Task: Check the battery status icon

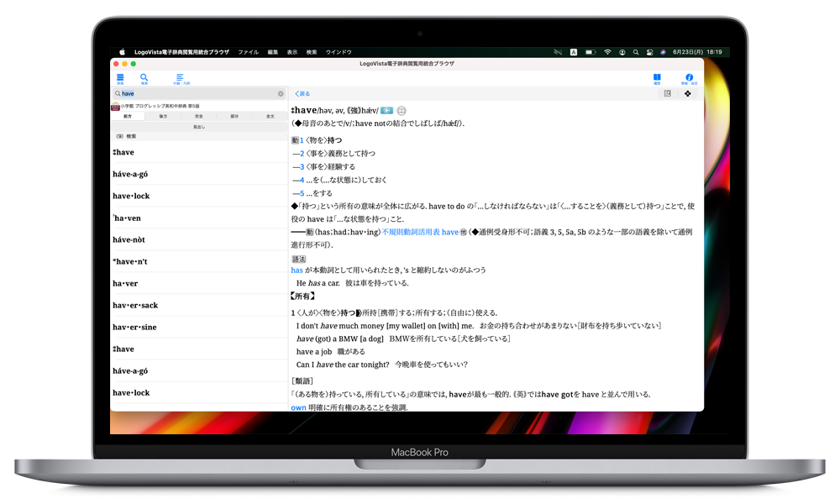Action: point(591,52)
